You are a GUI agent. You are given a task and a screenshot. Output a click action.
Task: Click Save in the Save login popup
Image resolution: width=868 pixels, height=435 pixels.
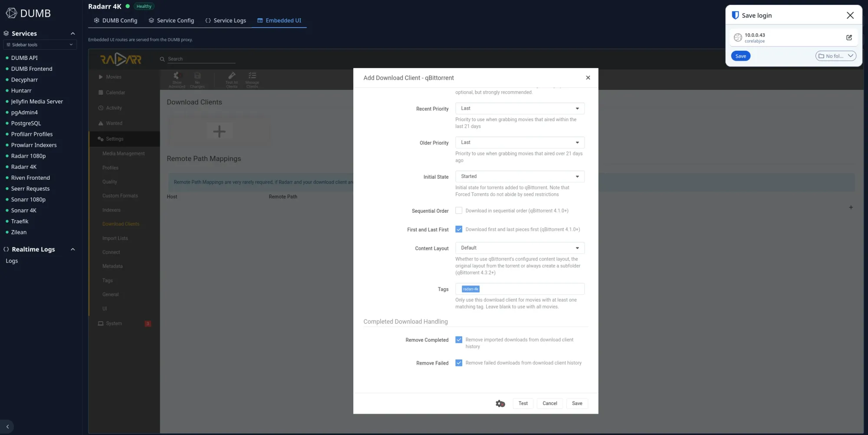(x=741, y=56)
